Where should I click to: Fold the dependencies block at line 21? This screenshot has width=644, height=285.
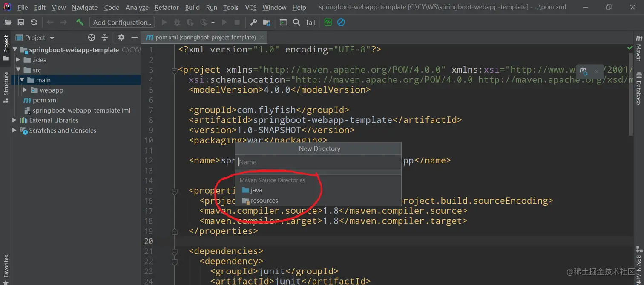click(x=174, y=252)
